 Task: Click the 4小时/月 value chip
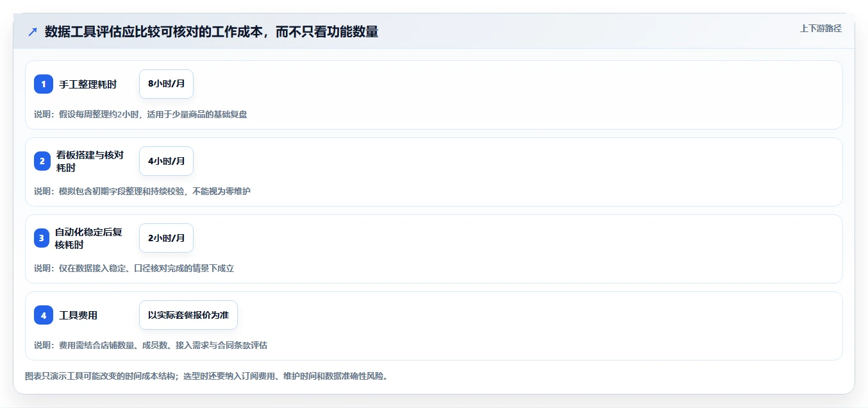pyautogui.click(x=166, y=161)
